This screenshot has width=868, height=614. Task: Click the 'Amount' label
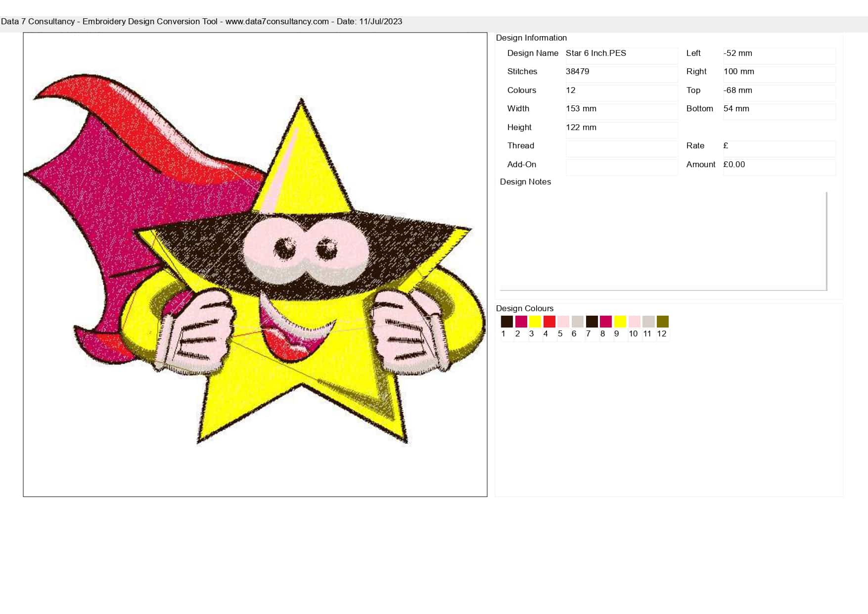coord(701,164)
